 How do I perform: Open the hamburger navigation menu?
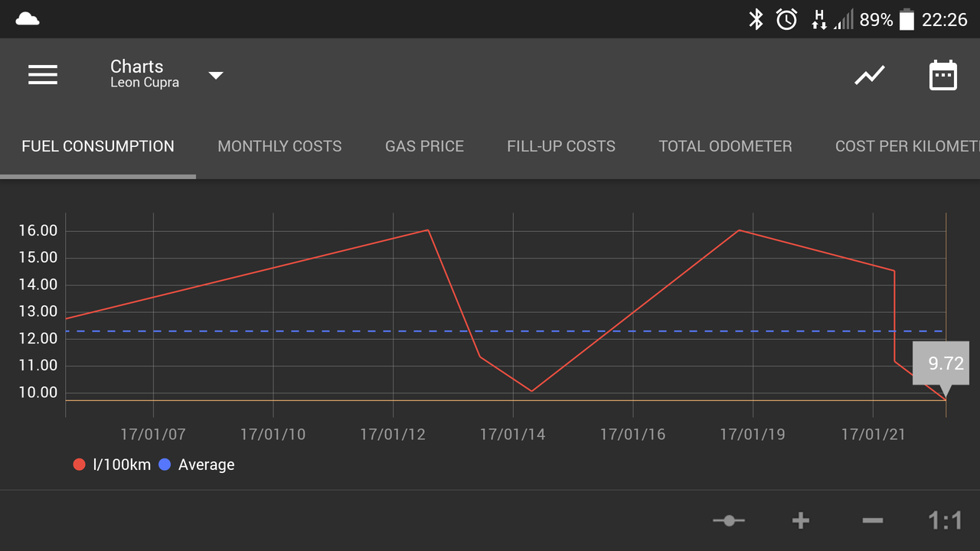tap(43, 75)
